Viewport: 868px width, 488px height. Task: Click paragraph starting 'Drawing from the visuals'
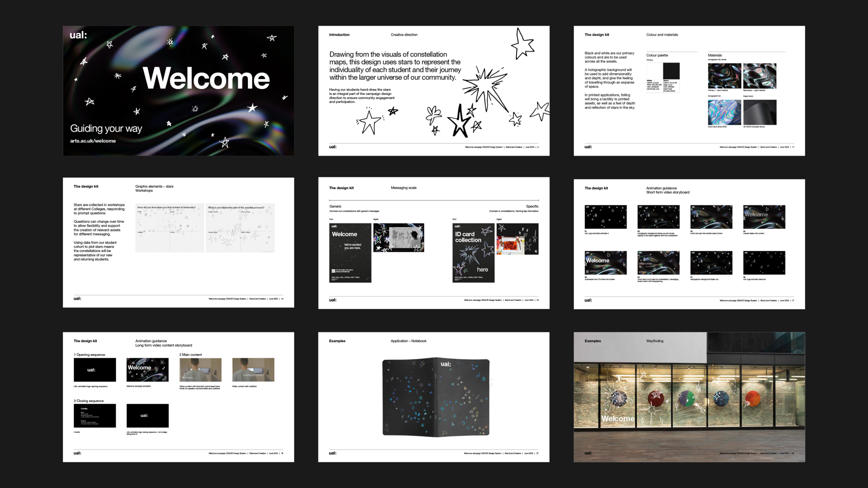[395, 66]
